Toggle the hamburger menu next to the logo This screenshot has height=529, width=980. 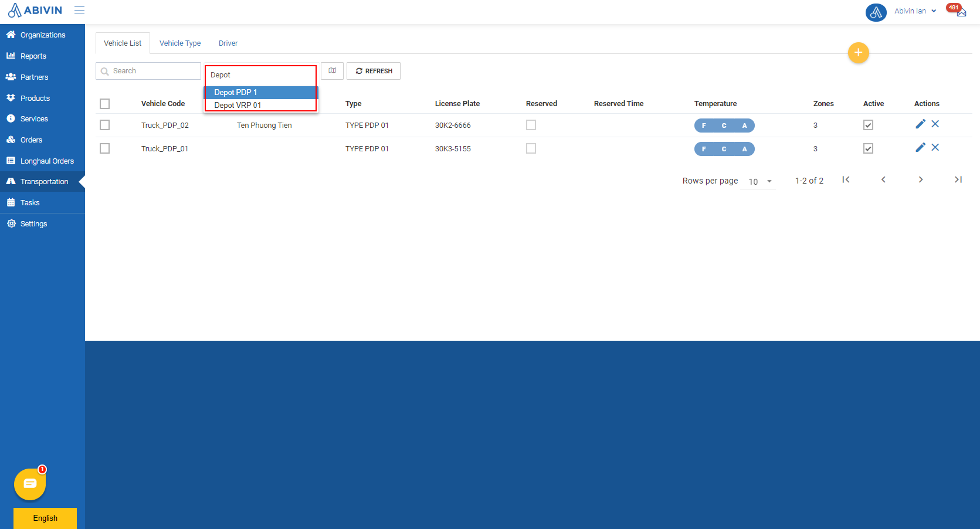coord(79,10)
